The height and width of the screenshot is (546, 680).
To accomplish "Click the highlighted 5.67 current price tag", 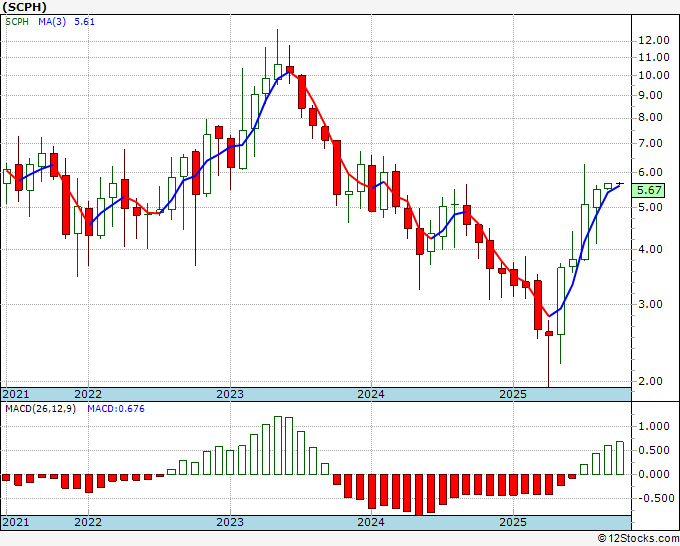I will tap(649, 190).
